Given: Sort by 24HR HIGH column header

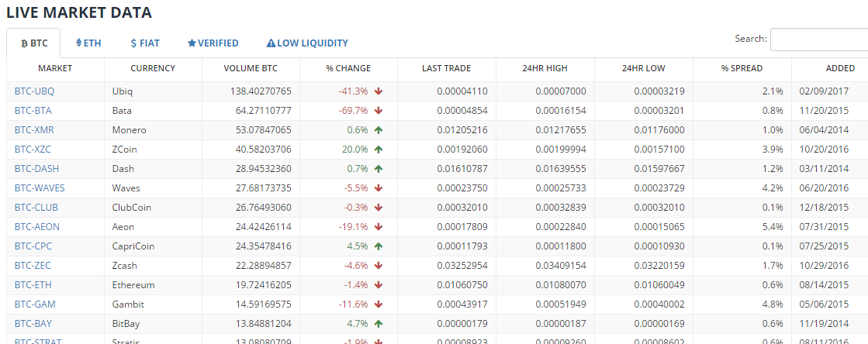Looking at the screenshot, I should click(x=545, y=69).
